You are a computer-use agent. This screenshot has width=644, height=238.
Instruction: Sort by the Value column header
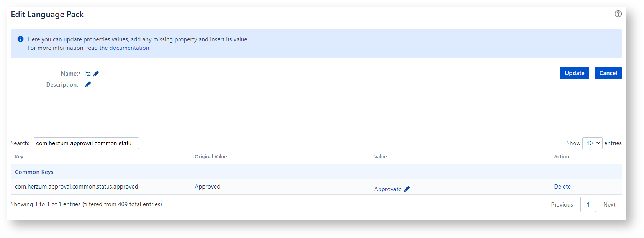point(380,157)
